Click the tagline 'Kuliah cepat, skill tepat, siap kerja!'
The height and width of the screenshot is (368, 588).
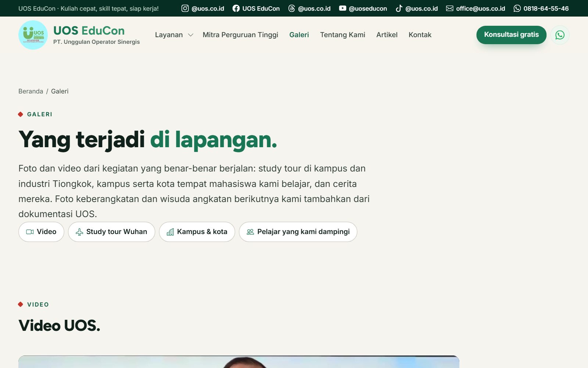coord(110,8)
